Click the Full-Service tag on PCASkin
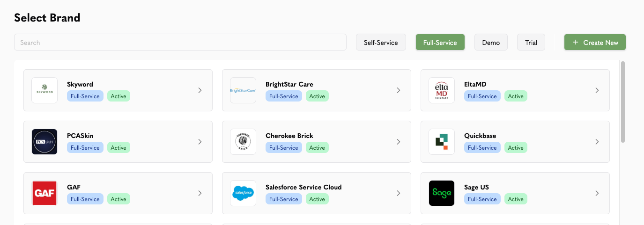This screenshot has height=225, width=644. pyautogui.click(x=85, y=148)
